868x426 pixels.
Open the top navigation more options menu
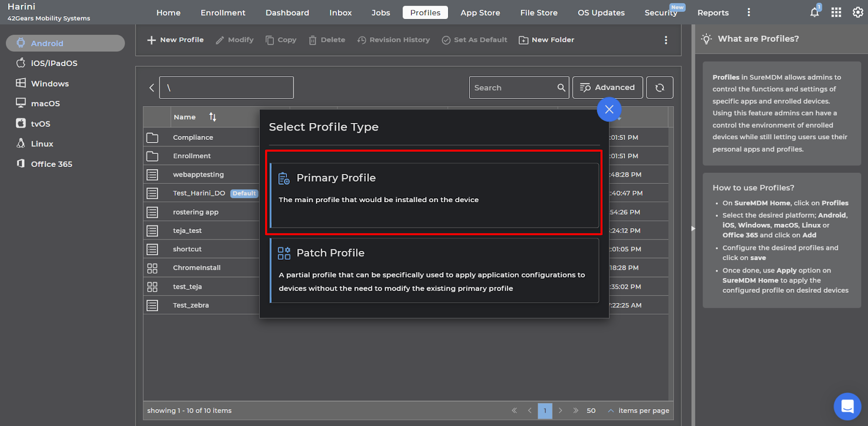tap(749, 12)
